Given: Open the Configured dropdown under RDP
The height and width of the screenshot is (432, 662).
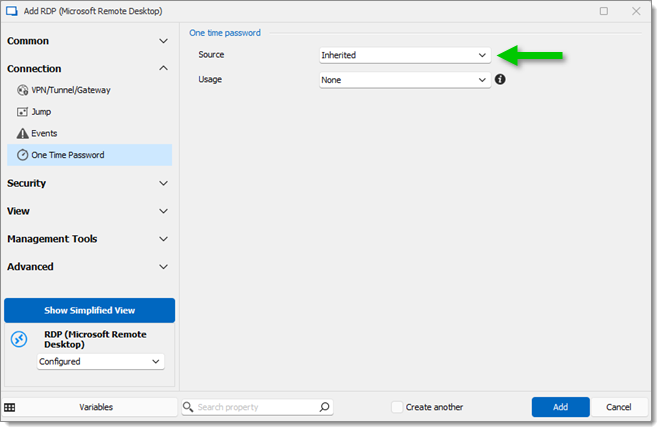Looking at the screenshot, I should tap(100, 361).
